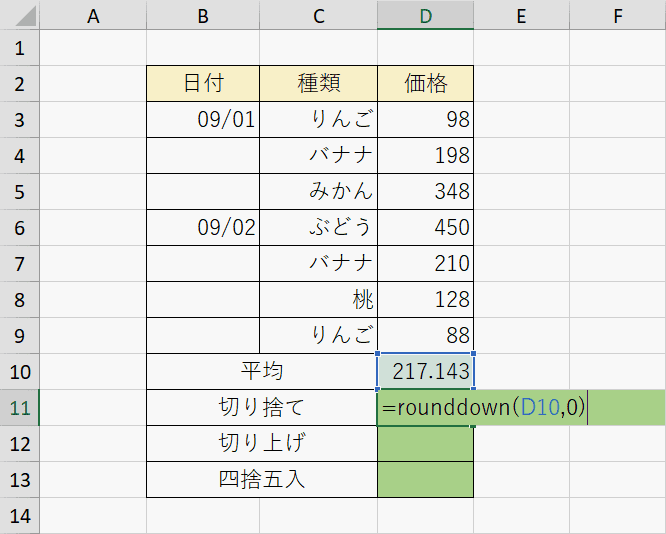
Task: Select row 10 header
Action: click(x=20, y=371)
